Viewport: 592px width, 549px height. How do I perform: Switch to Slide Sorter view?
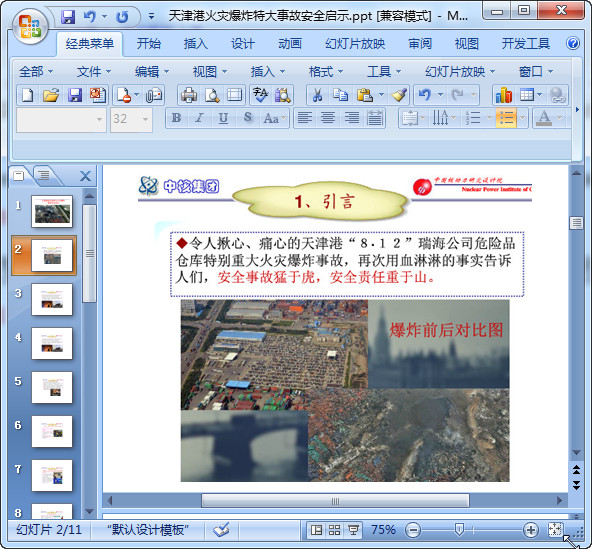coord(335,530)
